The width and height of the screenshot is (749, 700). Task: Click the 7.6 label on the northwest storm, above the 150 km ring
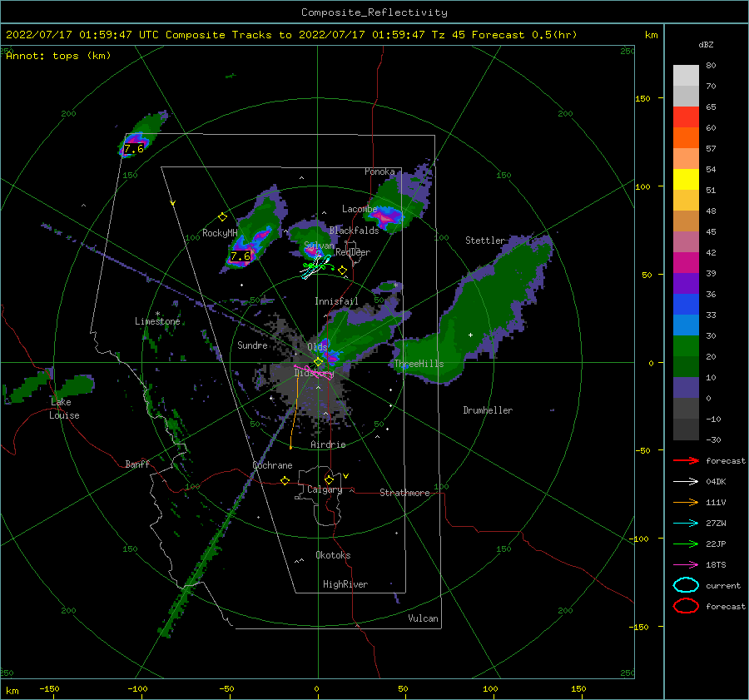(133, 149)
